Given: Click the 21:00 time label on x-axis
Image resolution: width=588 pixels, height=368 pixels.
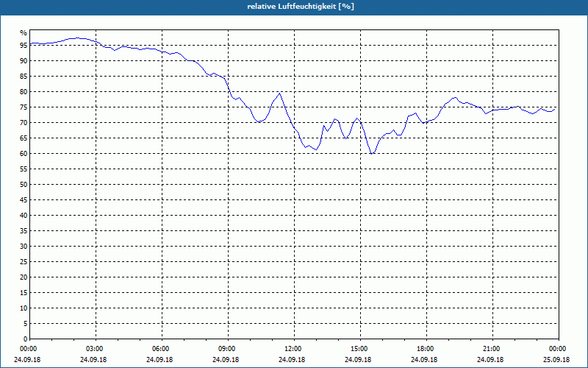Looking at the screenshot, I should 492,349.
